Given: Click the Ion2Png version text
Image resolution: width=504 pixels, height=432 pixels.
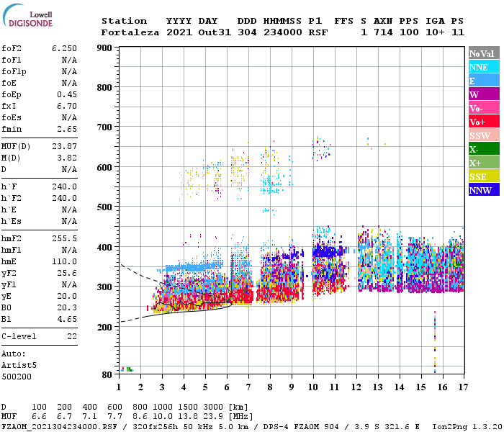Looking at the screenshot, I should (x=467, y=427).
